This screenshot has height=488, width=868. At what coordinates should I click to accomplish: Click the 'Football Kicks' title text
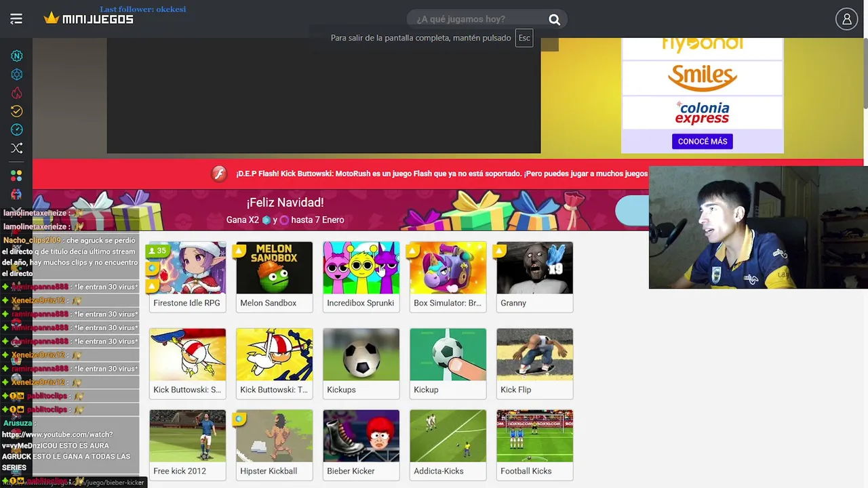coord(526,471)
